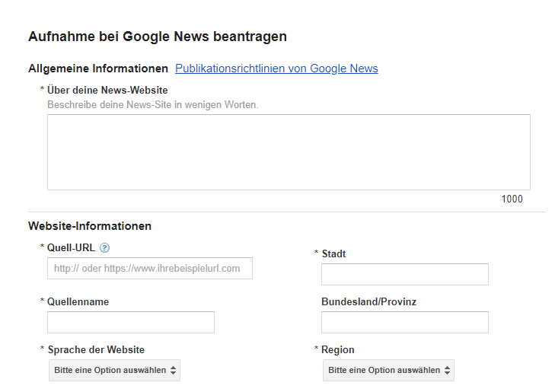Click the Stadt input field
Image resolution: width=555 pixels, height=392 pixels.
point(405,274)
